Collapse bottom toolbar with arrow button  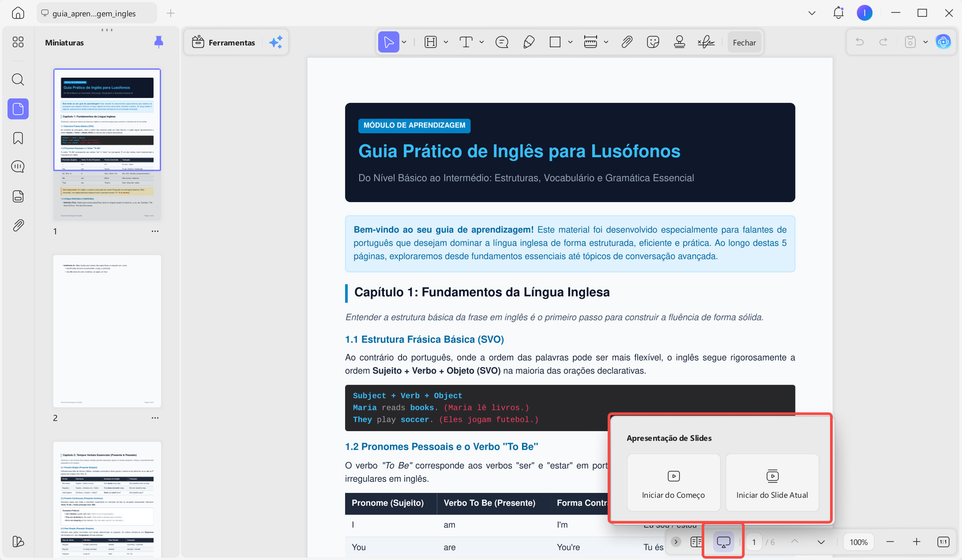(676, 542)
